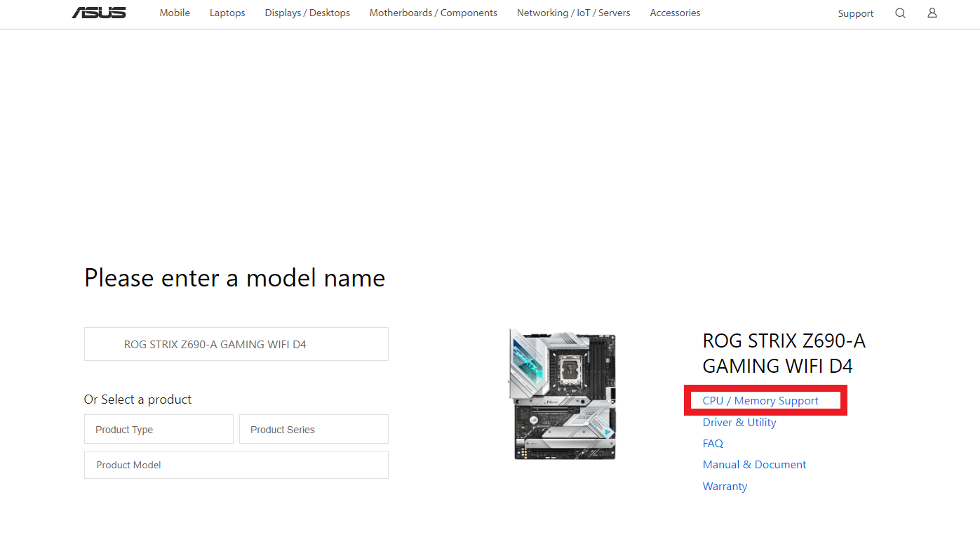Open the Accessories menu
Viewport: 980px width, 535px height.
point(675,13)
